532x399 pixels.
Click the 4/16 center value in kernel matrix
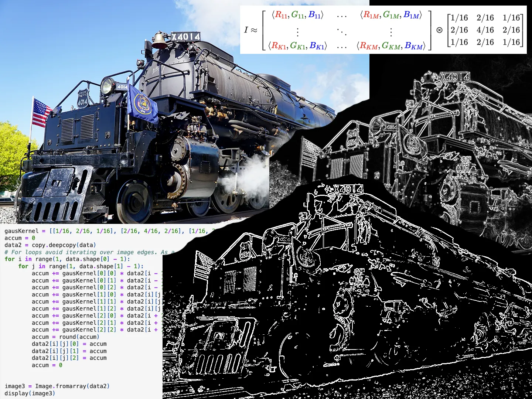point(485,30)
